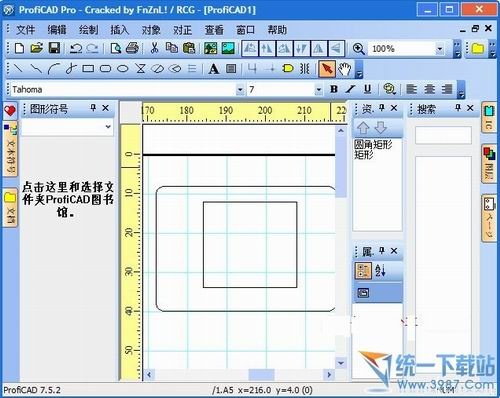Click the horizontal scrollbar thumb
The height and width of the screenshot is (398, 500).
pyautogui.click(x=261, y=374)
